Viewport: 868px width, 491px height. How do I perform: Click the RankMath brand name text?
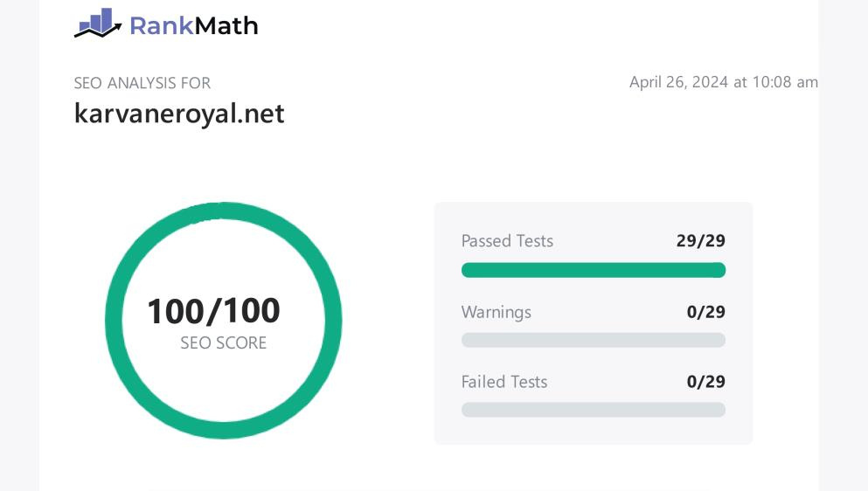(x=193, y=25)
